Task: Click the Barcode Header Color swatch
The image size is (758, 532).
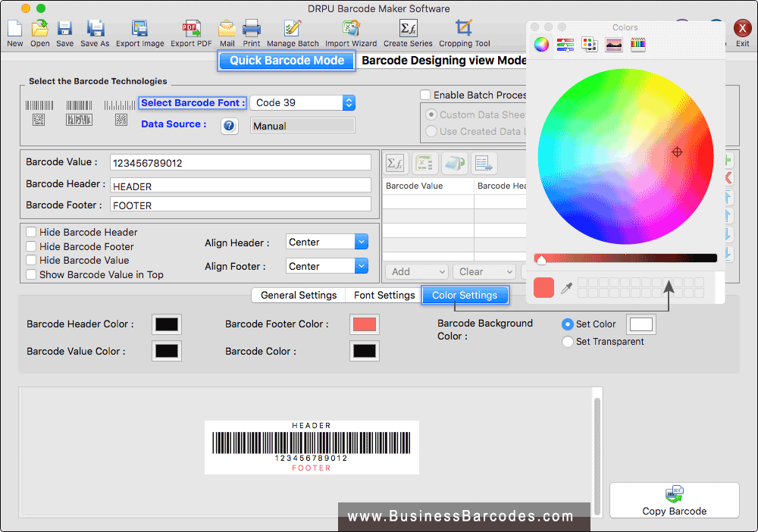Action: (167, 324)
